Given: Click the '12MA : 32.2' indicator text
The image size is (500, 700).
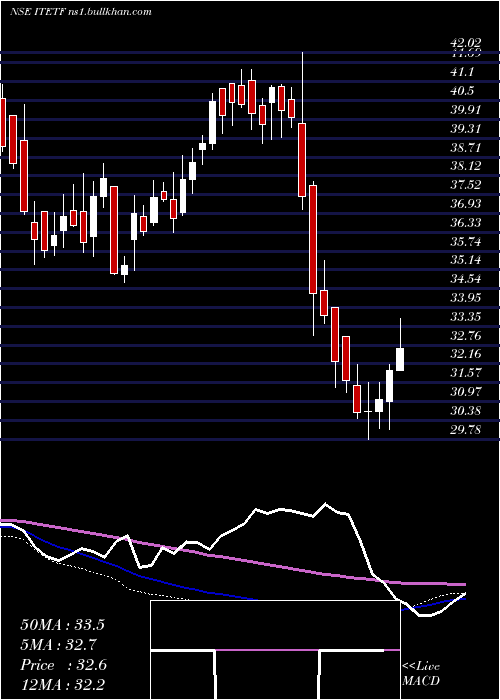Looking at the screenshot, I should pyautogui.click(x=62, y=685).
